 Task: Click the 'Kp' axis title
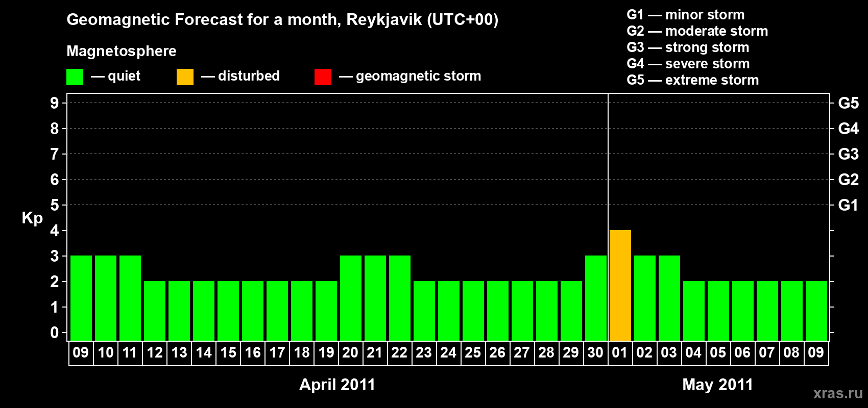32,218
